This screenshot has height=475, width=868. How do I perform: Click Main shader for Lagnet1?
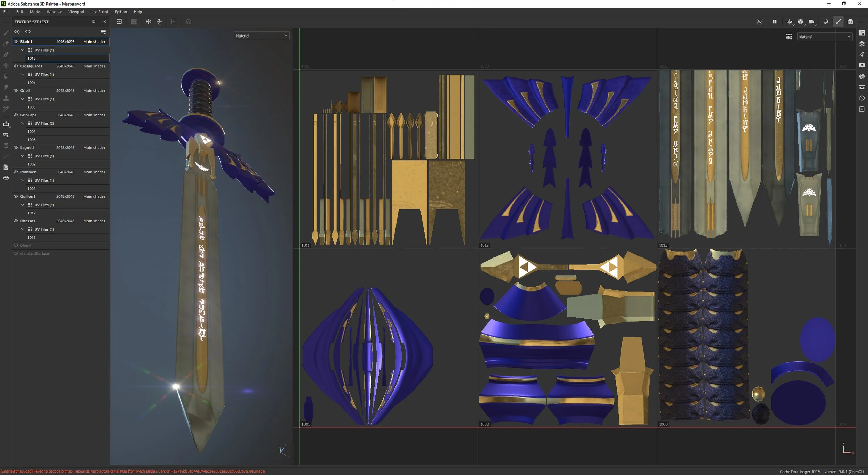pyautogui.click(x=94, y=148)
